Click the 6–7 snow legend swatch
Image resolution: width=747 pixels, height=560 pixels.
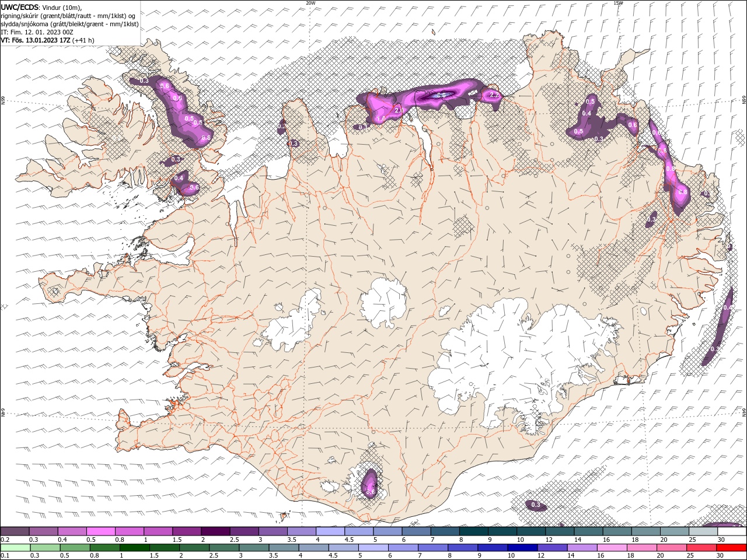pyautogui.click(x=416, y=531)
